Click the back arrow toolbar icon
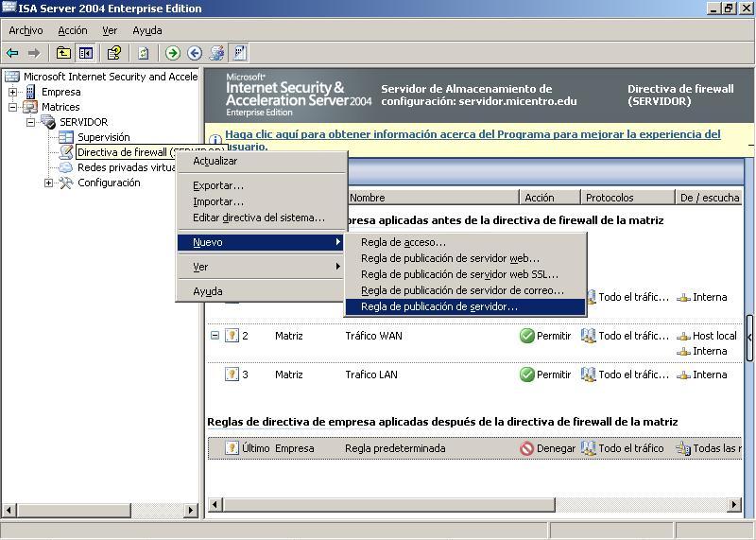756x540 pixels. pyautogui.click(x=12, y=53)
